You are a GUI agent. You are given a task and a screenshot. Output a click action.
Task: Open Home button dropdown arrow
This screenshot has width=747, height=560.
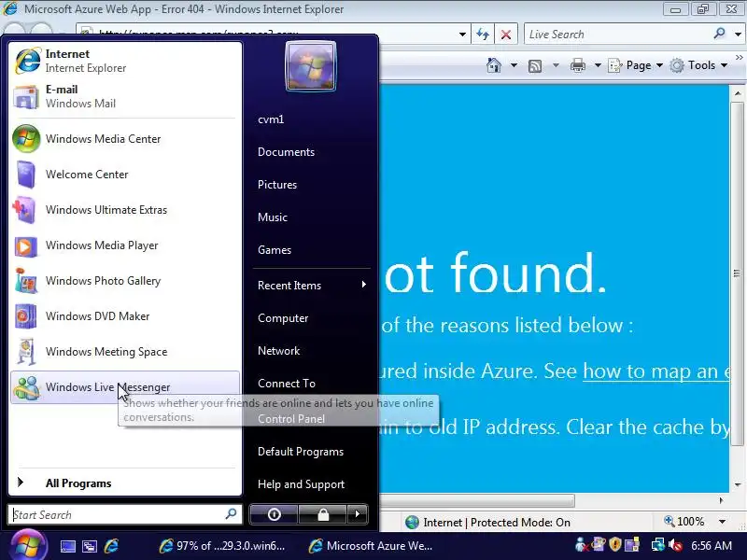coord(514,65)
